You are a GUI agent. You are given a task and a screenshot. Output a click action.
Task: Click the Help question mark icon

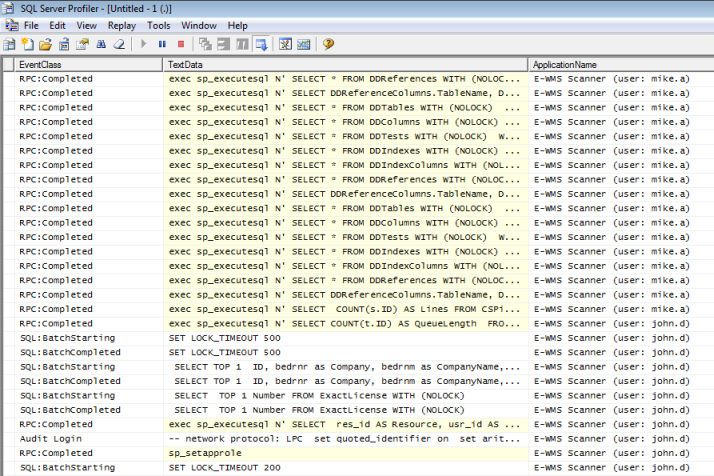pos(328,44)
